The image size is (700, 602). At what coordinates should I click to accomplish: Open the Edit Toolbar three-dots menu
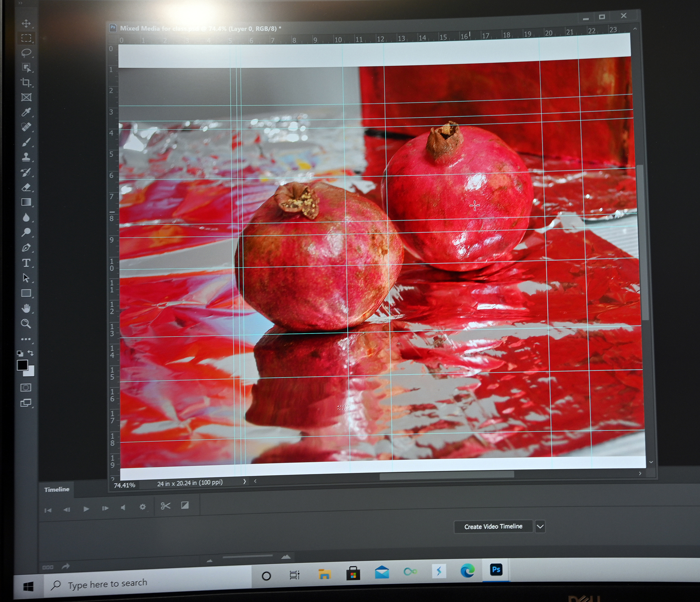(x=26, y=339)
